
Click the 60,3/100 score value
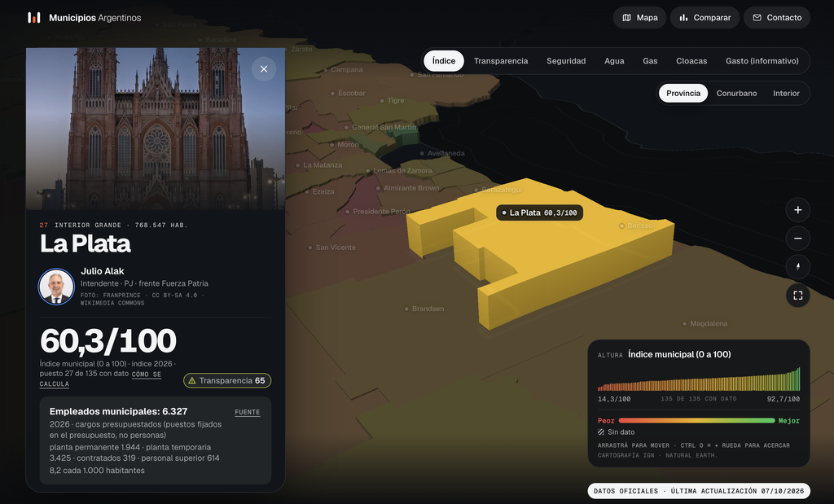108,341
